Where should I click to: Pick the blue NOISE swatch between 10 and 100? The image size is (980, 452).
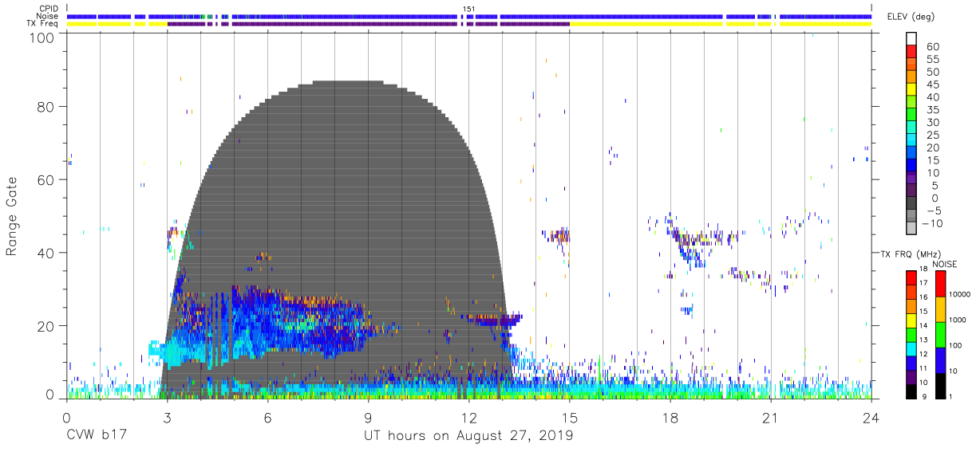(941, 360)
